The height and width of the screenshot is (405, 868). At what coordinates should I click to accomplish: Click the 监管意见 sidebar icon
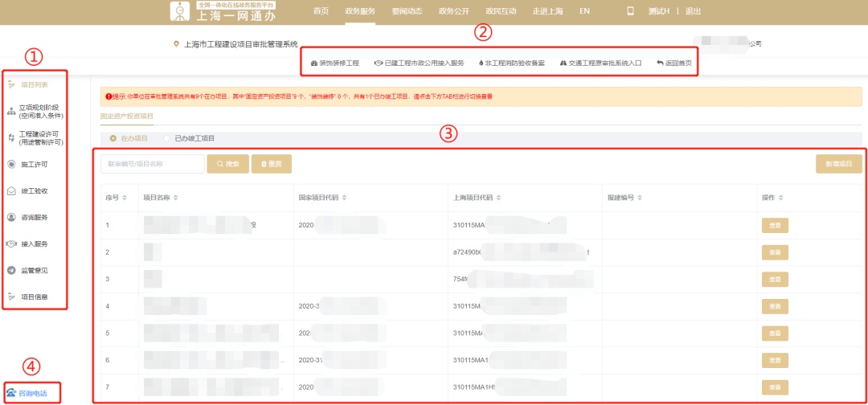point(11,271)
